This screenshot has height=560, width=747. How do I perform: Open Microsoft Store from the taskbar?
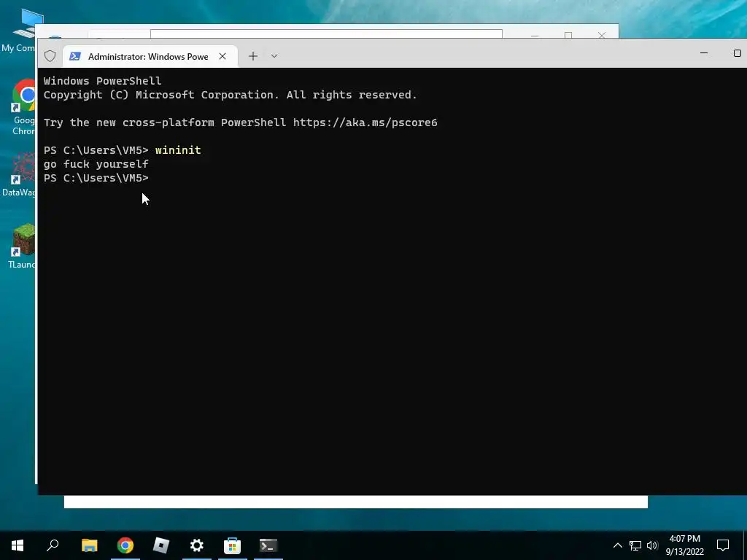pyautogui.click(x=233, y=545)
